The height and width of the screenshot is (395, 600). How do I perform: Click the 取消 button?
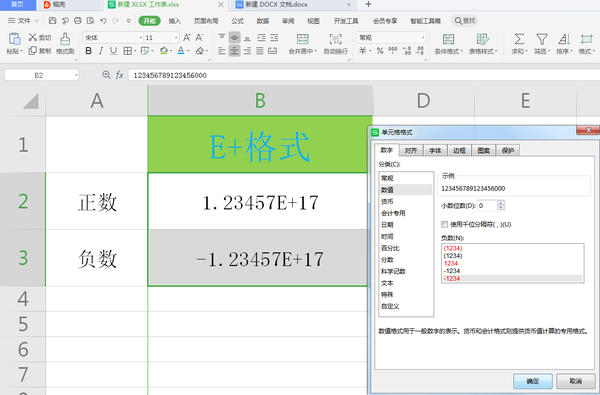pos(576,381)
